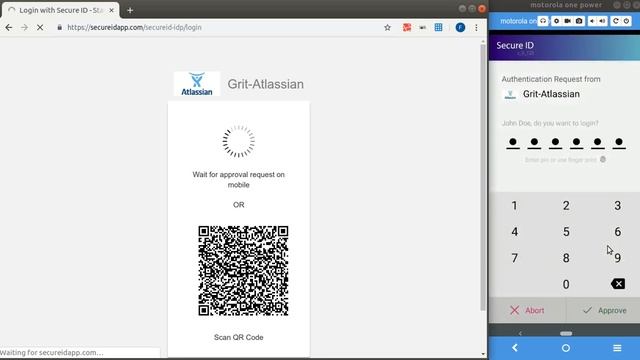This screenshot has width=640, height=360.
Task: Rotate the phone screen with the rotate icon
Action: click(x=616, y=21)
